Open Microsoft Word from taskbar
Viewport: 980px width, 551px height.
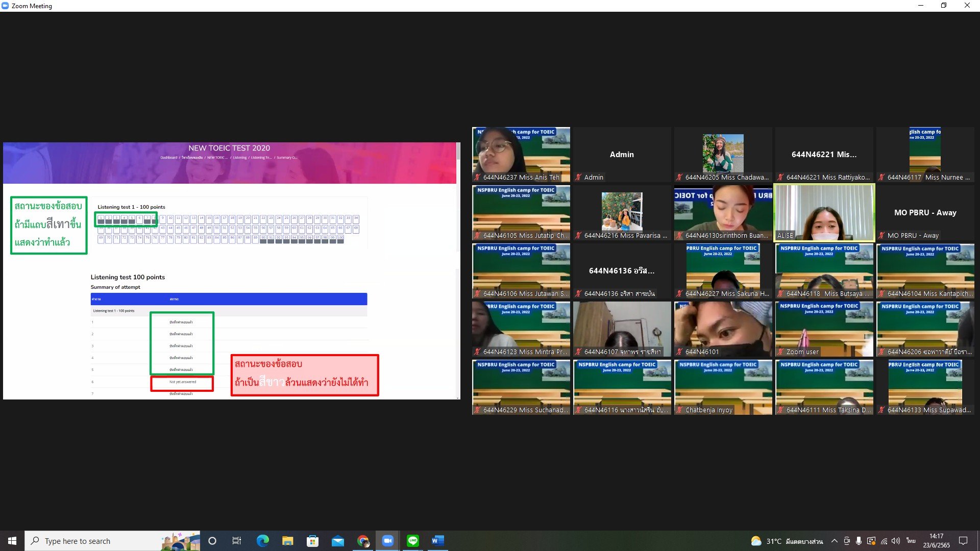pos(438,541)
